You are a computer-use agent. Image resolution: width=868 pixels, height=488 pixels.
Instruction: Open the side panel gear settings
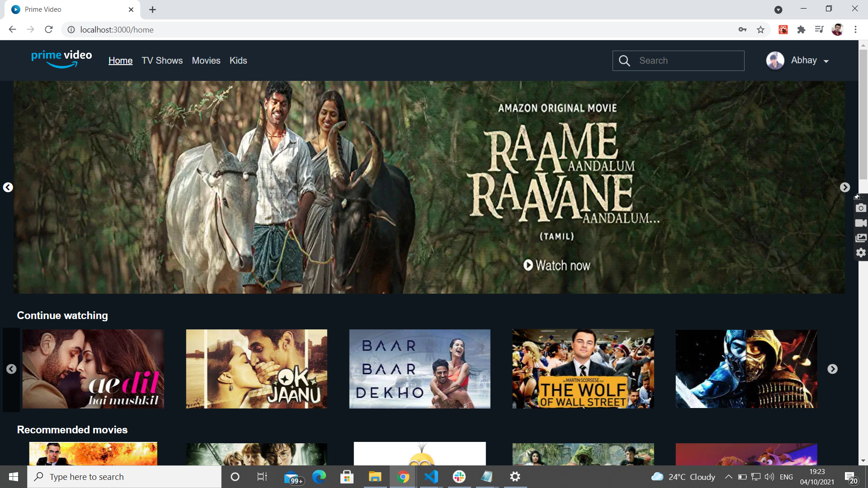point(861,253)
